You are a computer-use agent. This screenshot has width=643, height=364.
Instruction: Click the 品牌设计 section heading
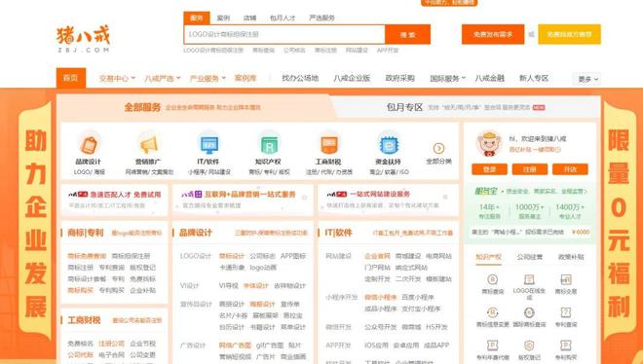point(196,233)
